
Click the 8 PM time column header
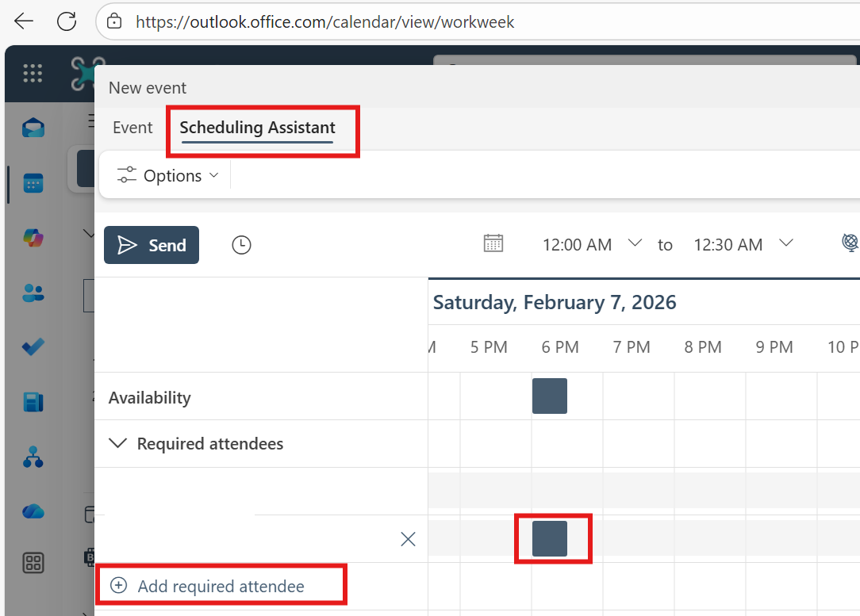pos(703,347)
